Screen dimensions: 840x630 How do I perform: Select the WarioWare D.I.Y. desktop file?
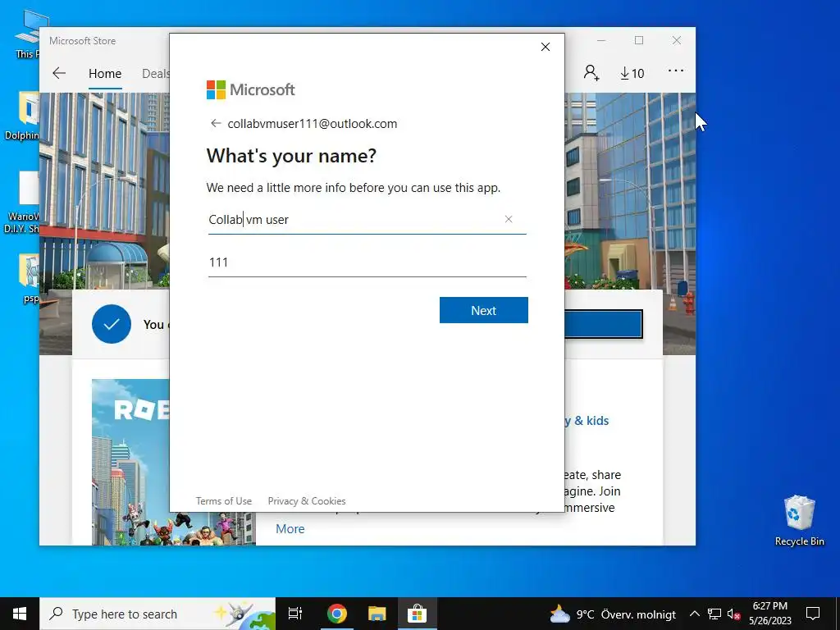pos(22,203)
